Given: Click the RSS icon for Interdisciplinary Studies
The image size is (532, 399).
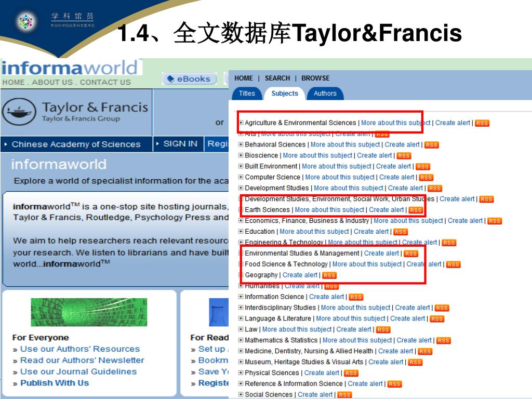Looking at the screenshot, I should [x=442, y=308].
